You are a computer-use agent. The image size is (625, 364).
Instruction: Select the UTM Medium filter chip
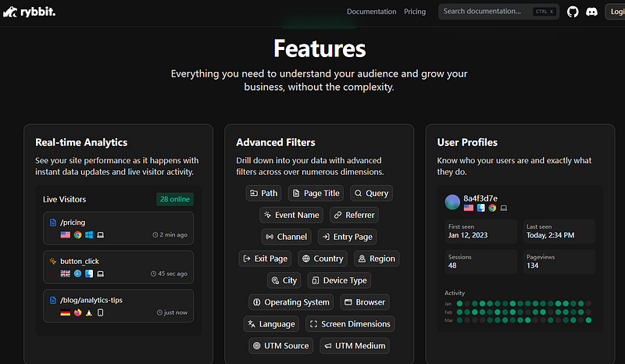tap(355, 346)
